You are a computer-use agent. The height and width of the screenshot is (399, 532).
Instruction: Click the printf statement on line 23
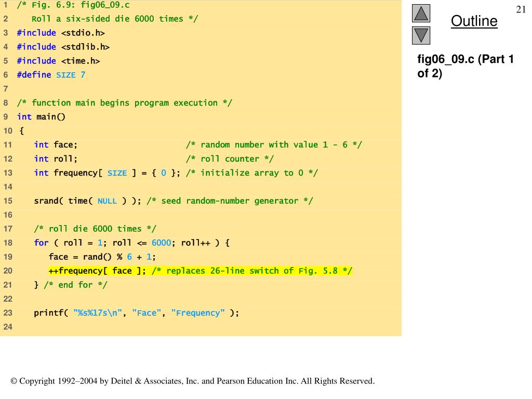click(x=137, y=313)
